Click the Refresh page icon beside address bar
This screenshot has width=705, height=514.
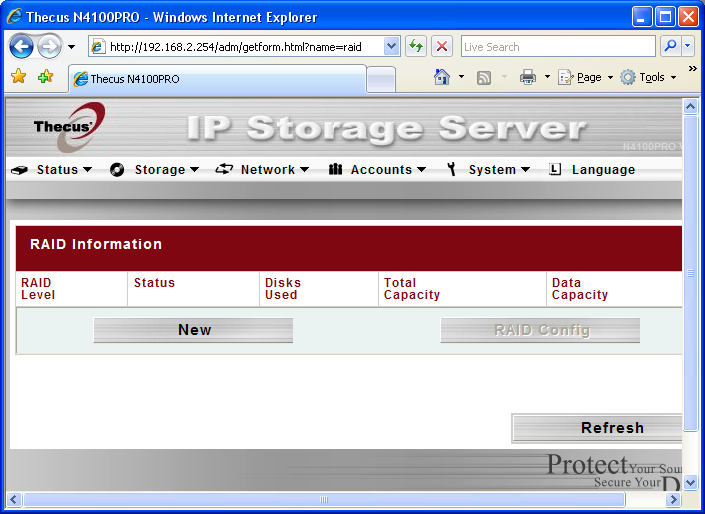coord(416,46)
